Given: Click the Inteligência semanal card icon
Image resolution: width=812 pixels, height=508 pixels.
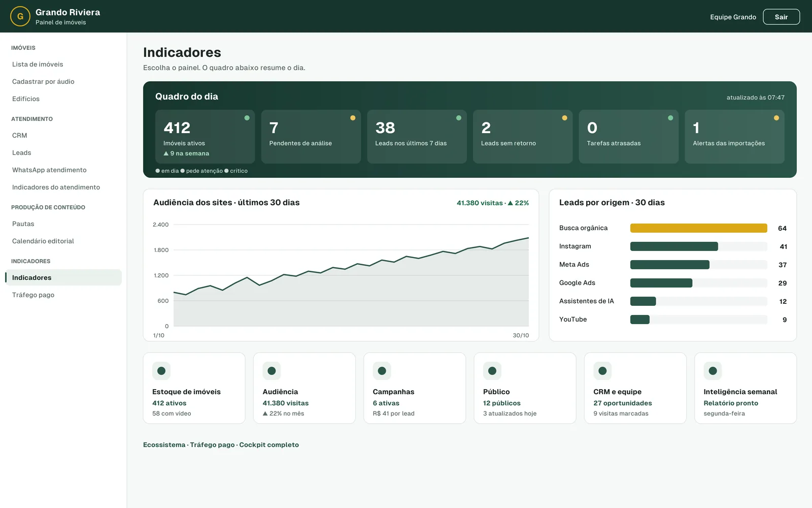Looking at the screenshot, I should coord(713,371).
